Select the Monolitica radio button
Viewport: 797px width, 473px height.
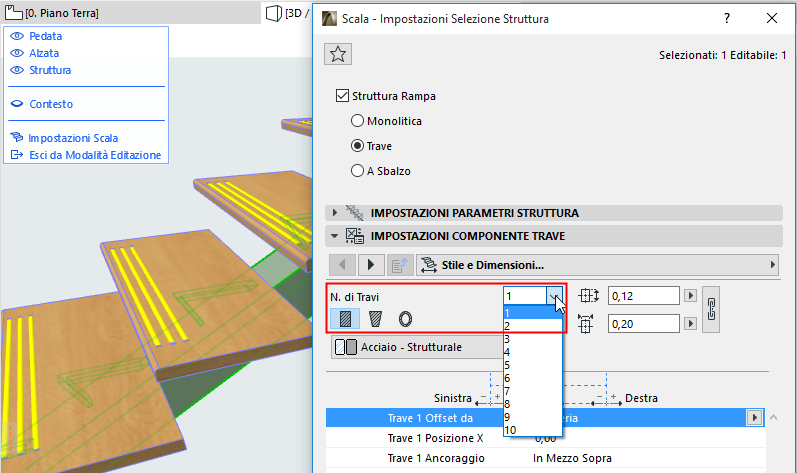357,121
